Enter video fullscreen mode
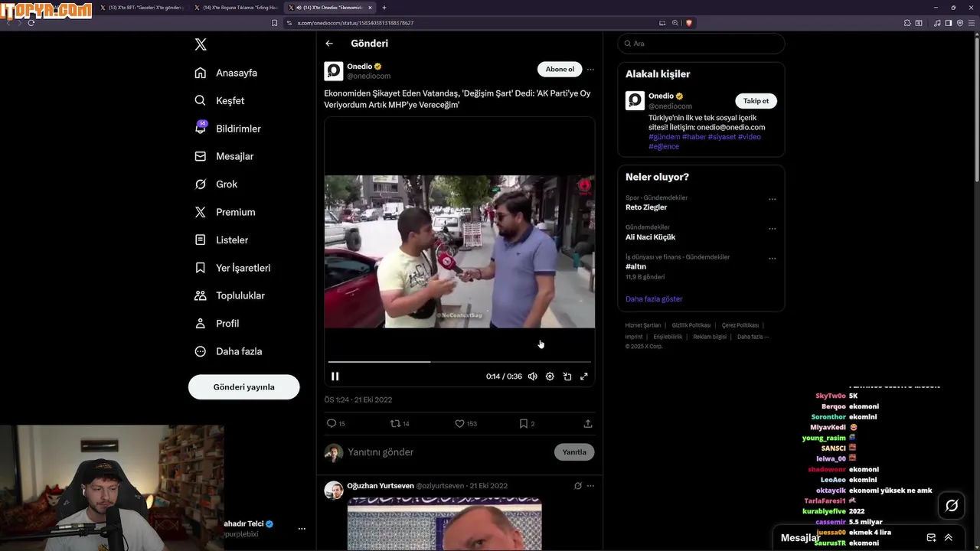The width and height of the screenshot is (980, 551). (584, 377)
